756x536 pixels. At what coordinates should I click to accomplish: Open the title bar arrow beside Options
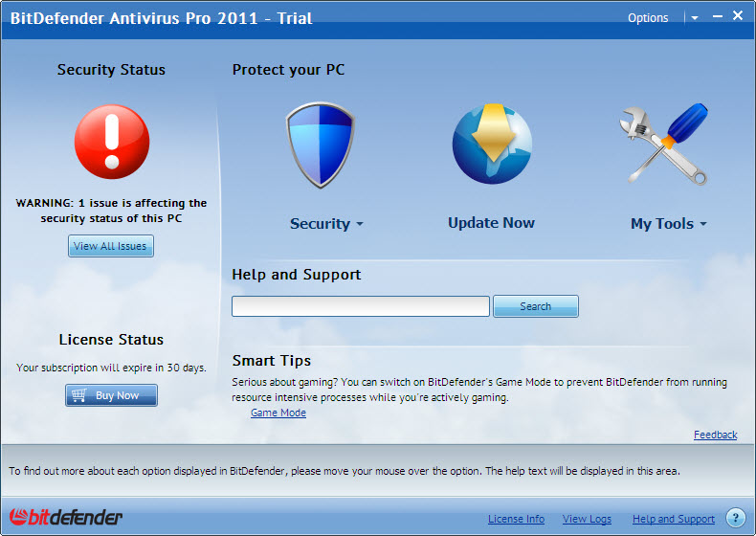click(695, 18)
